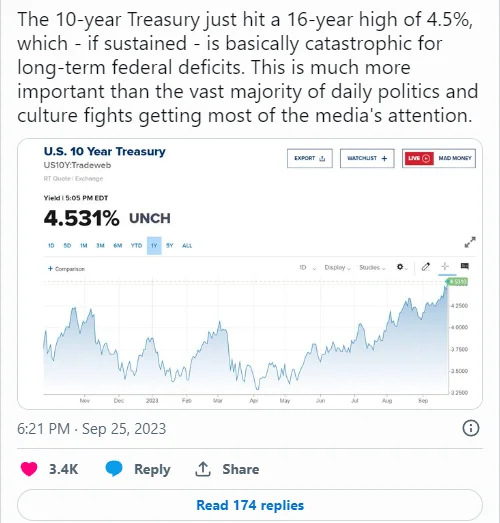Select the pencil draw tool
This screenshot has height=523, width=500.
[x=425, y=267]
